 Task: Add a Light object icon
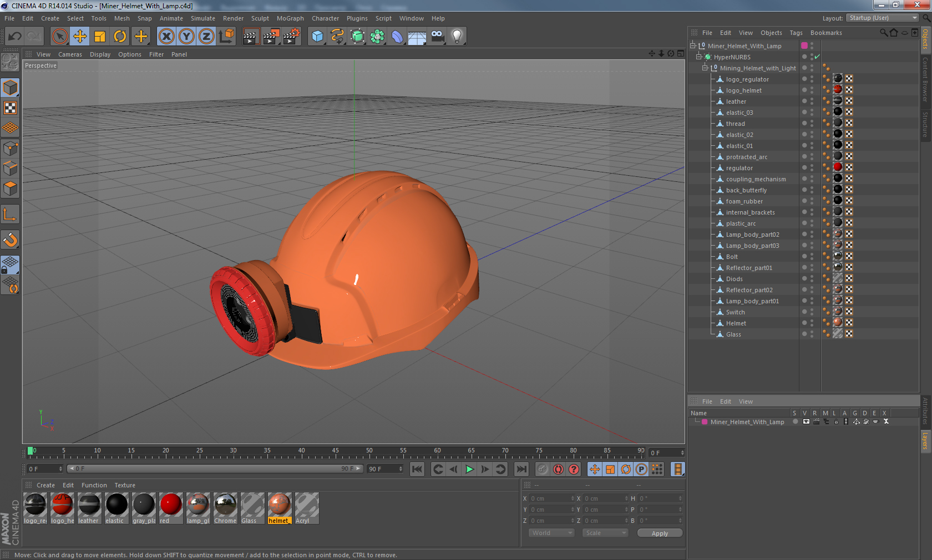point(457,37)
